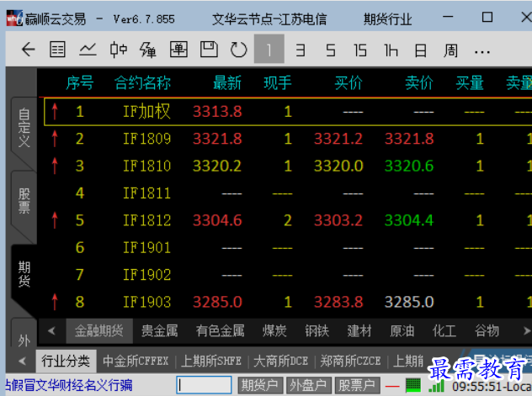532x396 pixels.
Task: Select the 1-minute period button
Action: point(269,49)
